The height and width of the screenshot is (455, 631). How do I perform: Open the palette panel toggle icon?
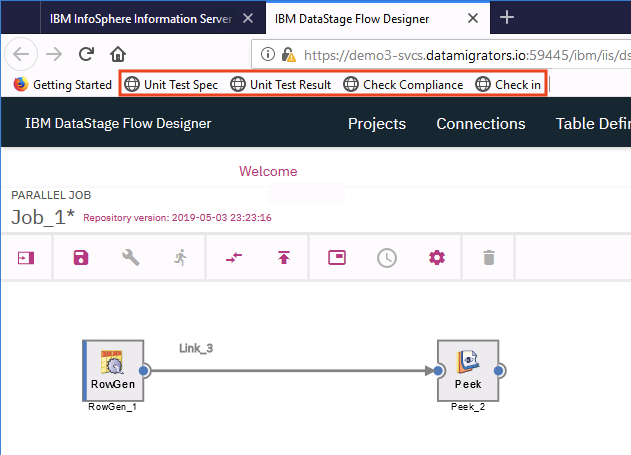(26, 258)
